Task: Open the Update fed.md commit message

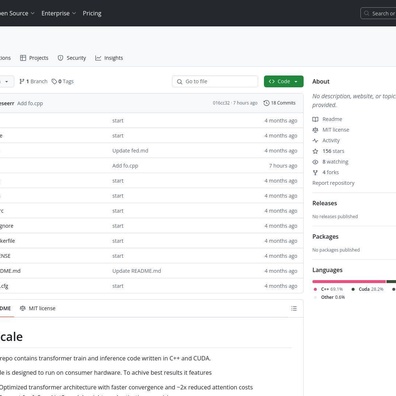Action: pyautogui.click(x=130, y=151)
